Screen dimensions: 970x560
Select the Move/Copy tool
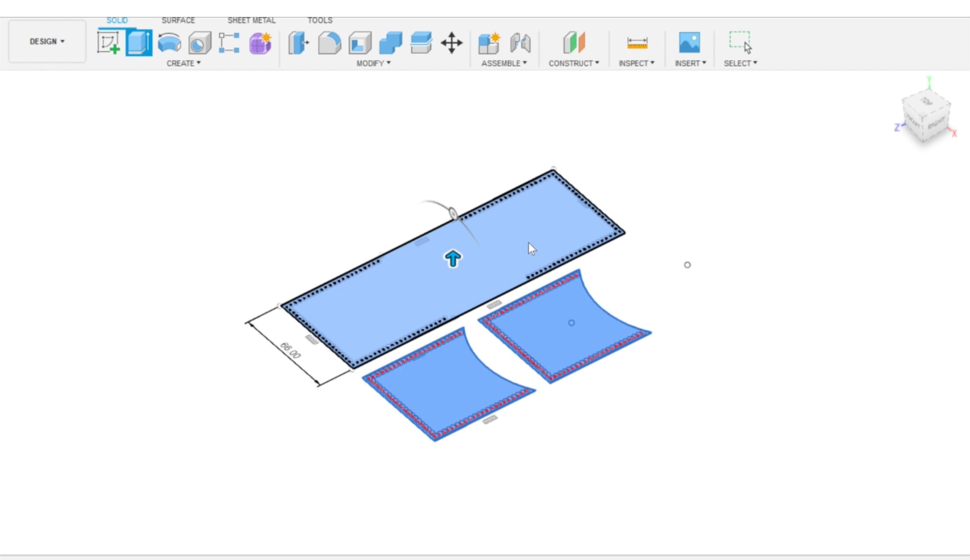tap(451, 43)
